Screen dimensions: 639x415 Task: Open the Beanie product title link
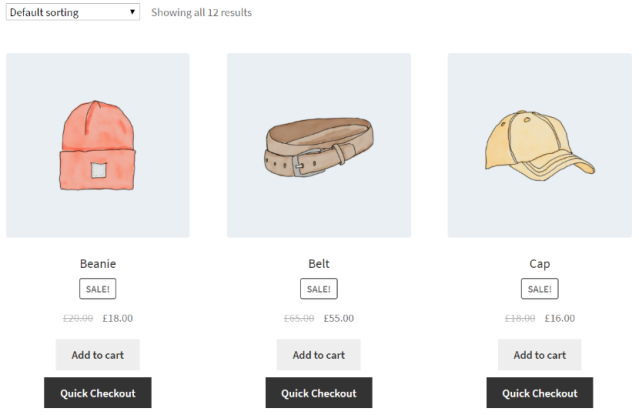coord(98,264)
